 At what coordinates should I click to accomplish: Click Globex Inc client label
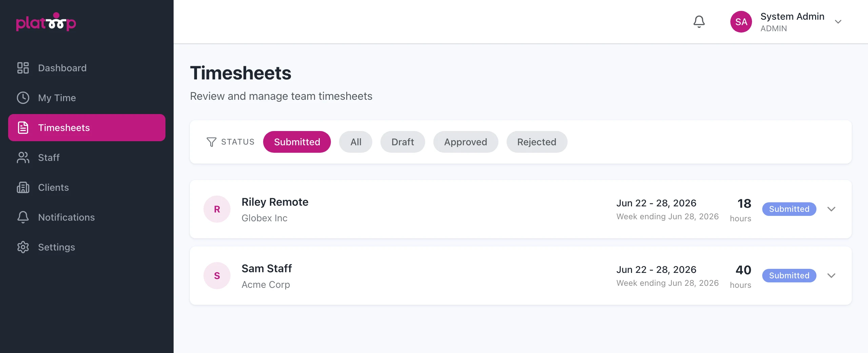click(264, 218)
